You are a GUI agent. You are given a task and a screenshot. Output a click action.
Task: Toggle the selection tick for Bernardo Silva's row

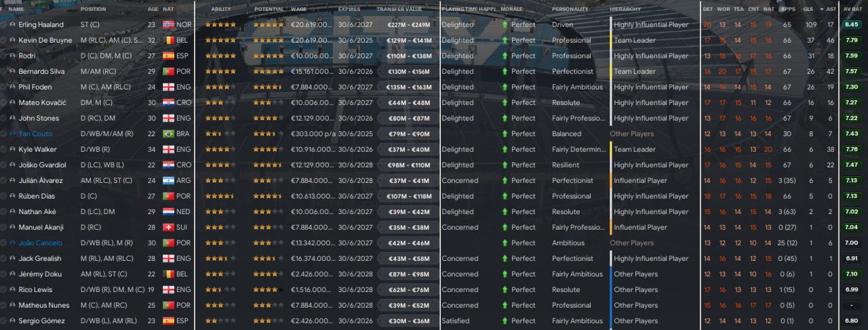point(3,71)
